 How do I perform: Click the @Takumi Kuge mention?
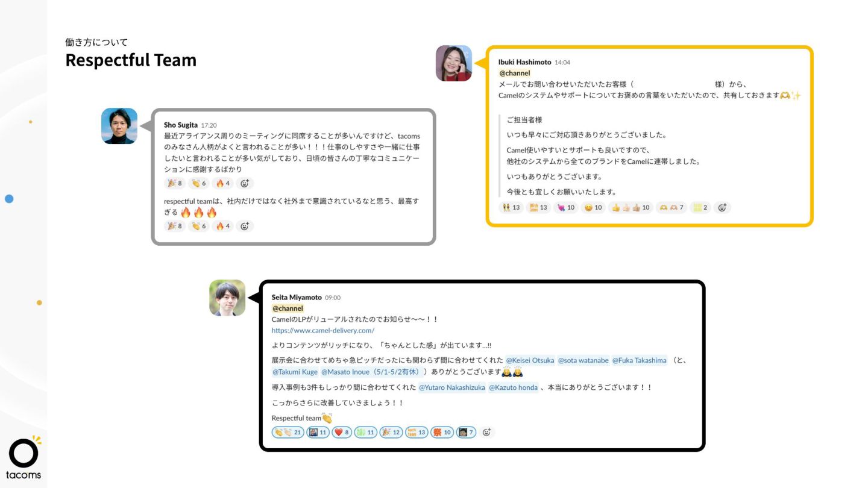295,372
